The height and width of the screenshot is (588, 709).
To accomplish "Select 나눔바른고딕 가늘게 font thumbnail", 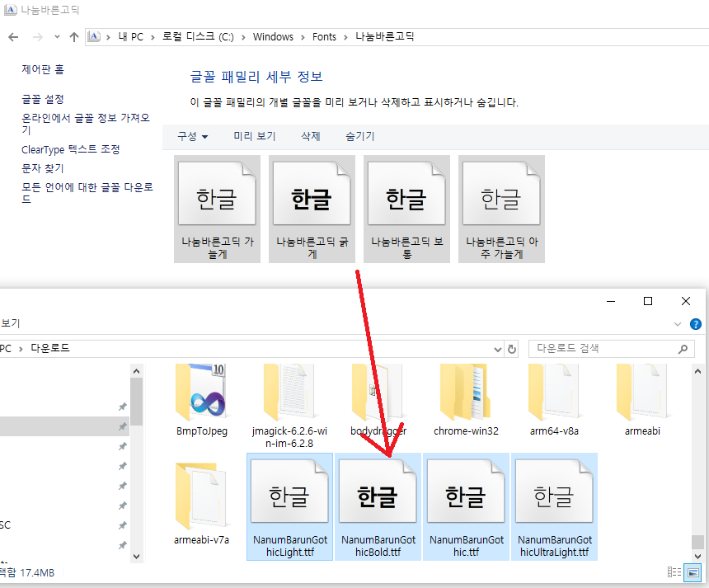I will point(217,209).
